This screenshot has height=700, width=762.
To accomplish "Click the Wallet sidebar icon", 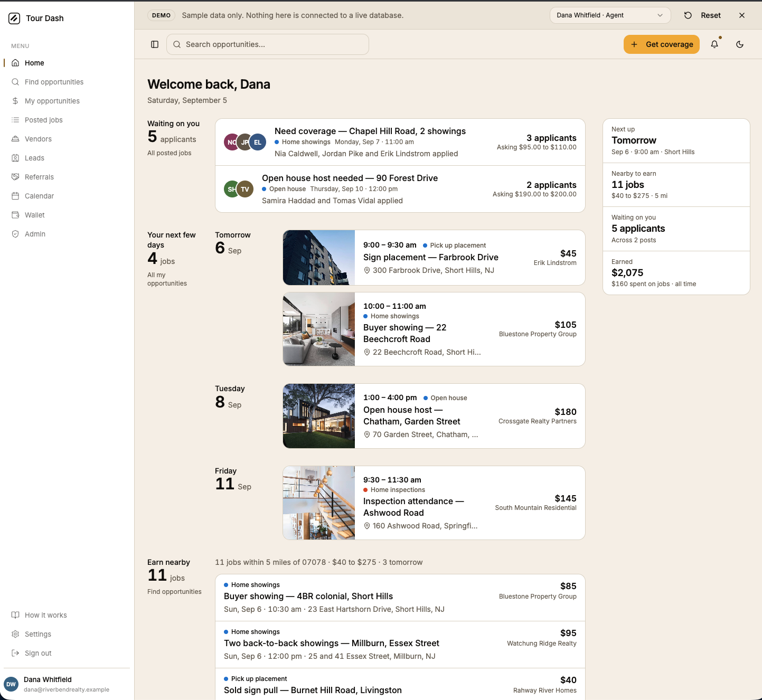I will pyautogui.click(x=15, y=215).
